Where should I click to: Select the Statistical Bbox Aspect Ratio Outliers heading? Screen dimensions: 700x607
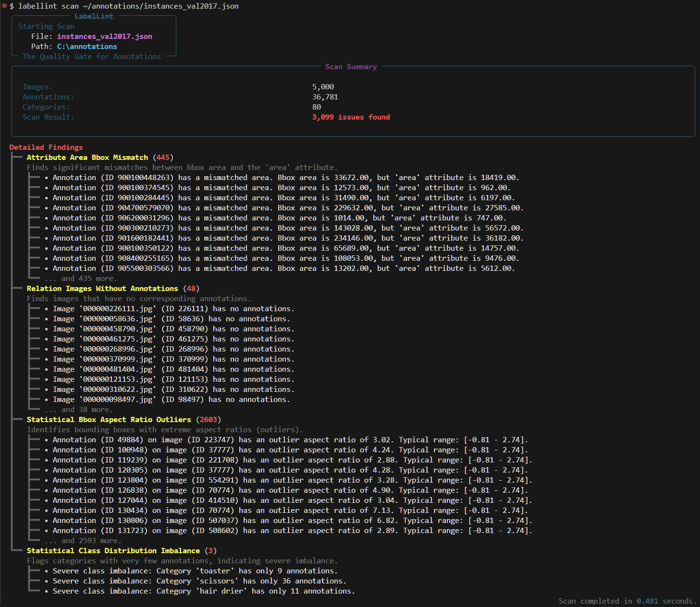click(x=109, y=420)
